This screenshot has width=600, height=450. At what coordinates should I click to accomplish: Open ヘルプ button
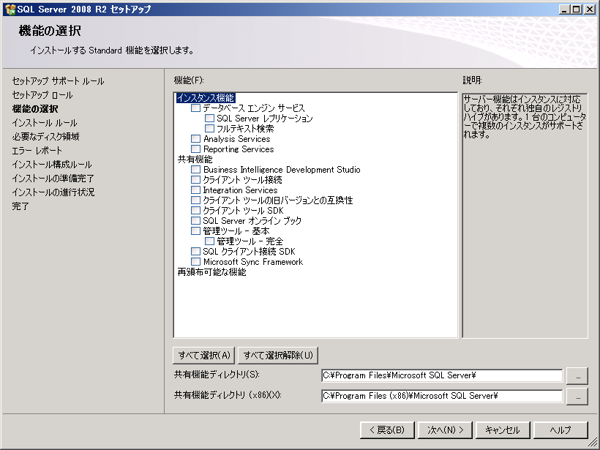[x=561, y=430]
